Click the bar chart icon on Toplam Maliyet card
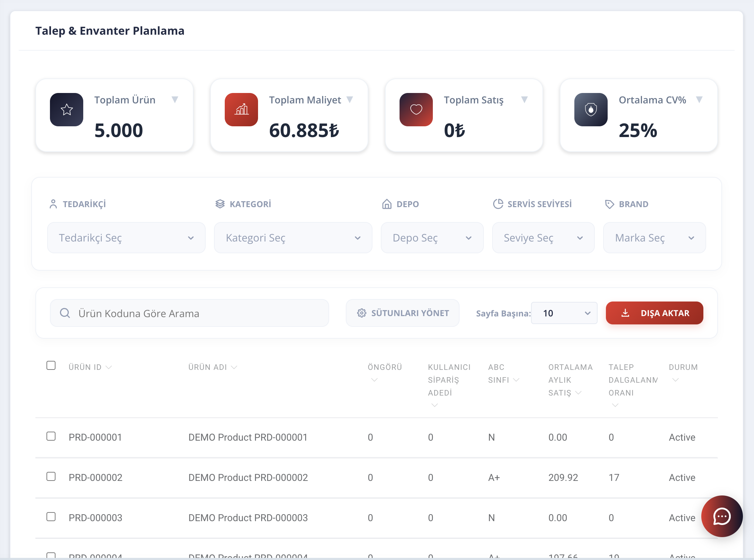Image resolution: width=754 pixels, height=560 pixels. 241,110
